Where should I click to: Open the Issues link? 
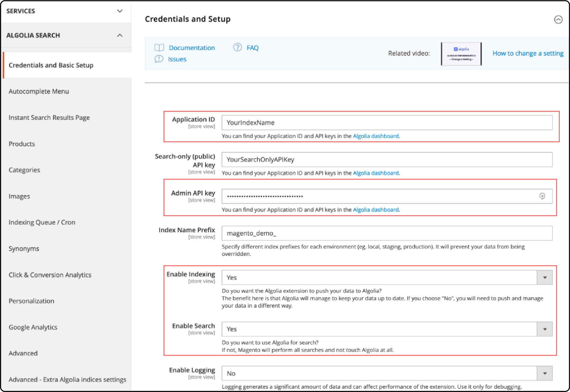177,59
